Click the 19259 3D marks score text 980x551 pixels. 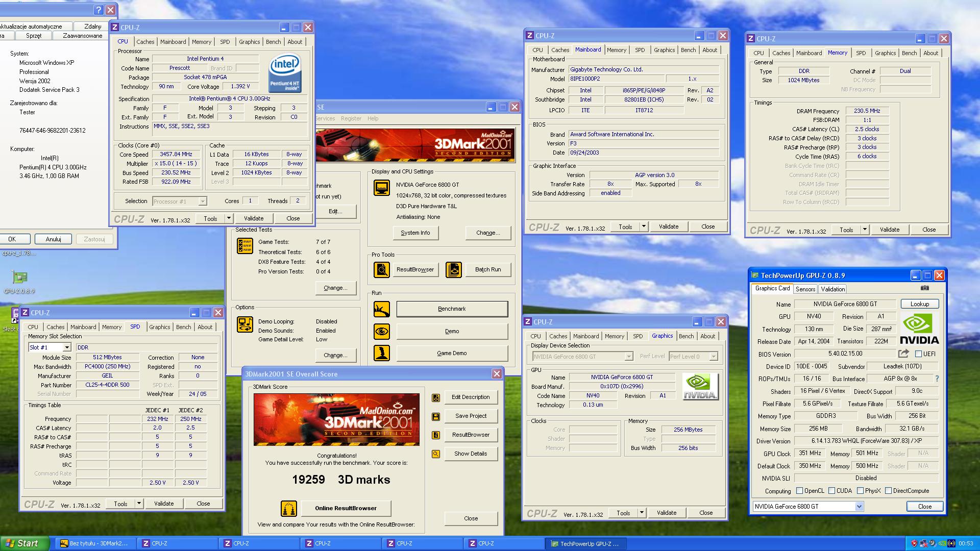point(341,480)
